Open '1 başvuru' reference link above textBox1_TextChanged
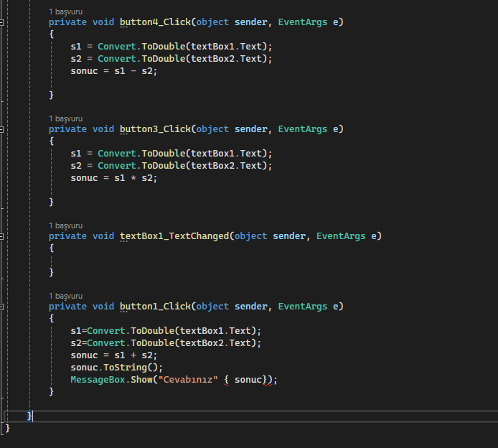The height and width of the screenshot is (448, 498). pos(66,226)
